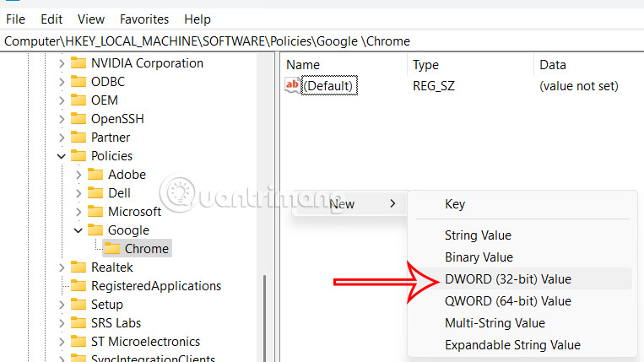The image size is (644, 362).
Task: Click the Partner folder icon
Action: pyautogui.click(x=78, y=137)
